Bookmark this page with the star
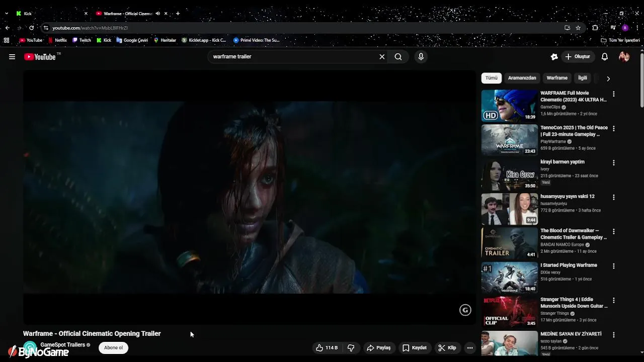 [578, 28]
